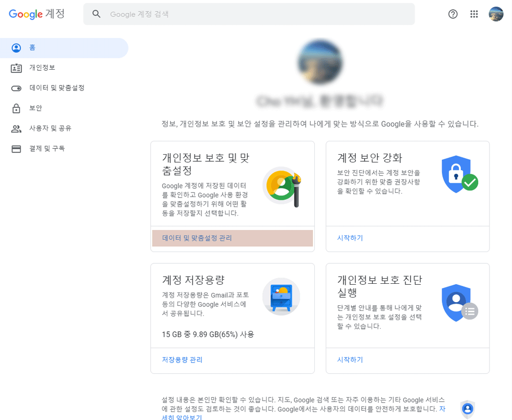Click the 개인정보 보호 및 맞춤설정 heading
Screen dimensions: 512x420
(x=206, y=164)
